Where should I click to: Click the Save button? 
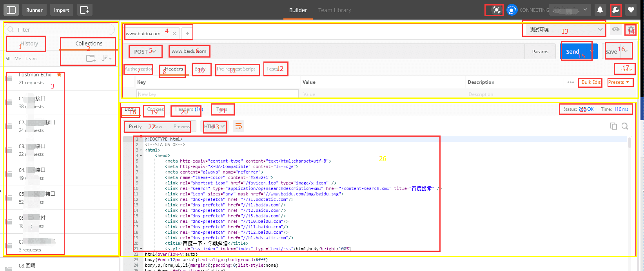tap(611, 51)
